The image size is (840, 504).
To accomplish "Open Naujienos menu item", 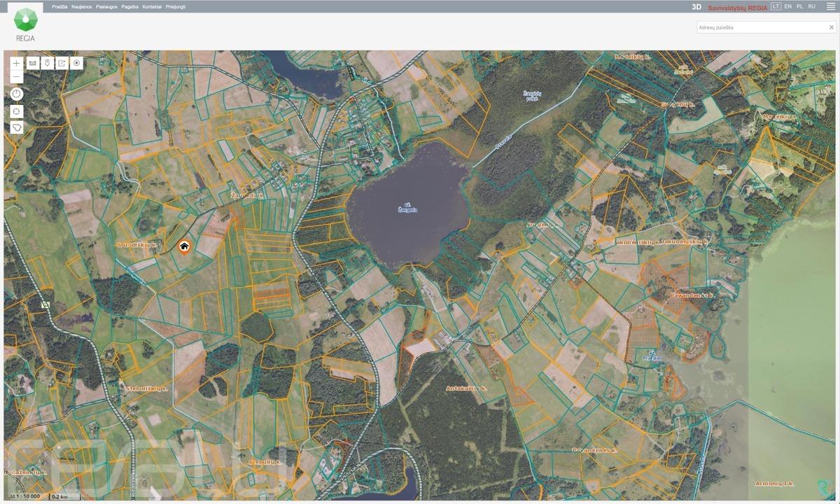I will tap(82, 6).
